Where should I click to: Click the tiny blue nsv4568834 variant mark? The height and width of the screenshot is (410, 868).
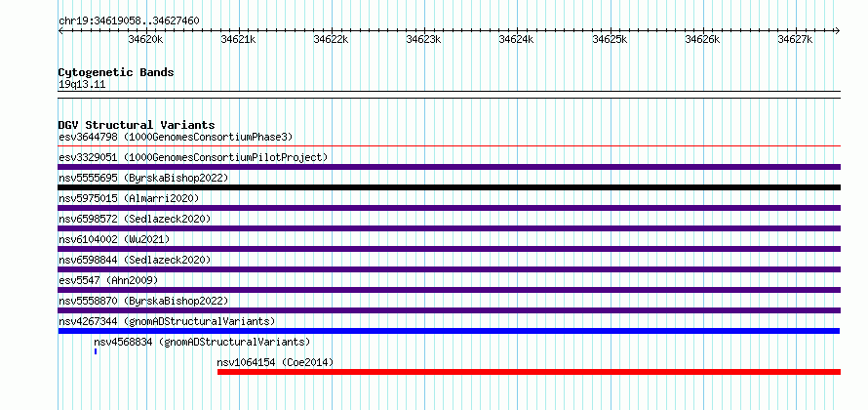click(x=96, y=351)
